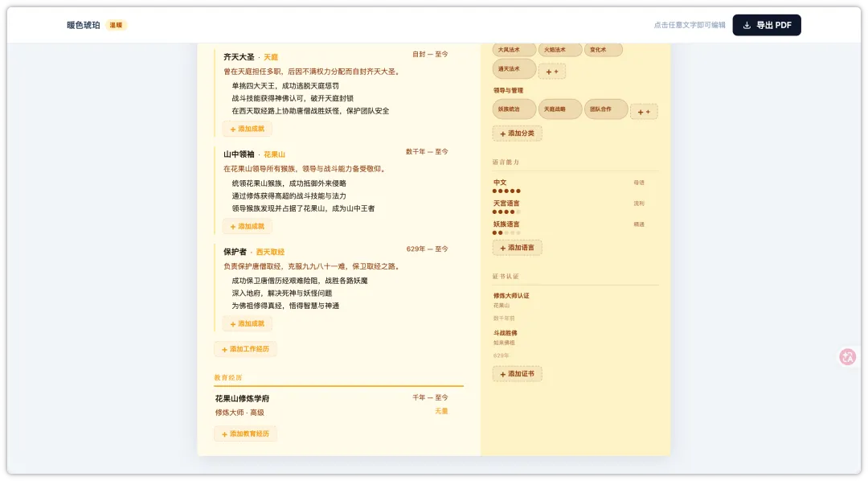Viewport: 868px width, 481px height.
Task: Edit the 母语 proficiency label
Action: (x=639, y=183)
